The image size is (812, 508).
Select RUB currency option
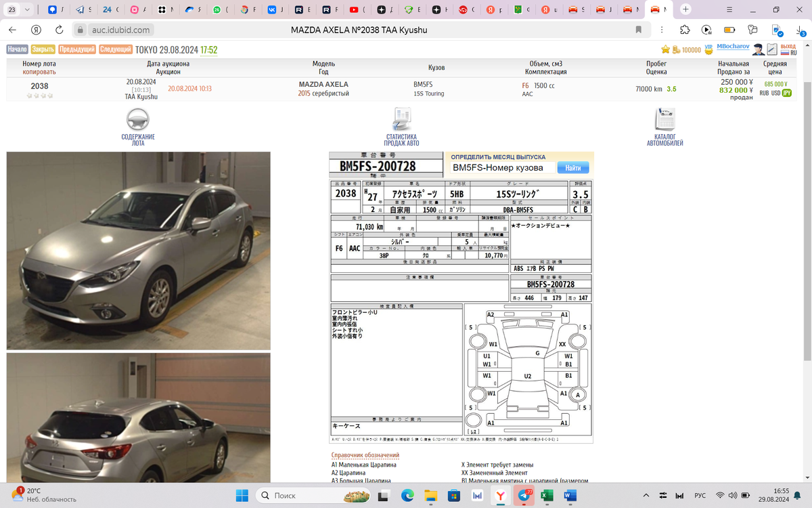pyautogui.click(x=764, y=93)
